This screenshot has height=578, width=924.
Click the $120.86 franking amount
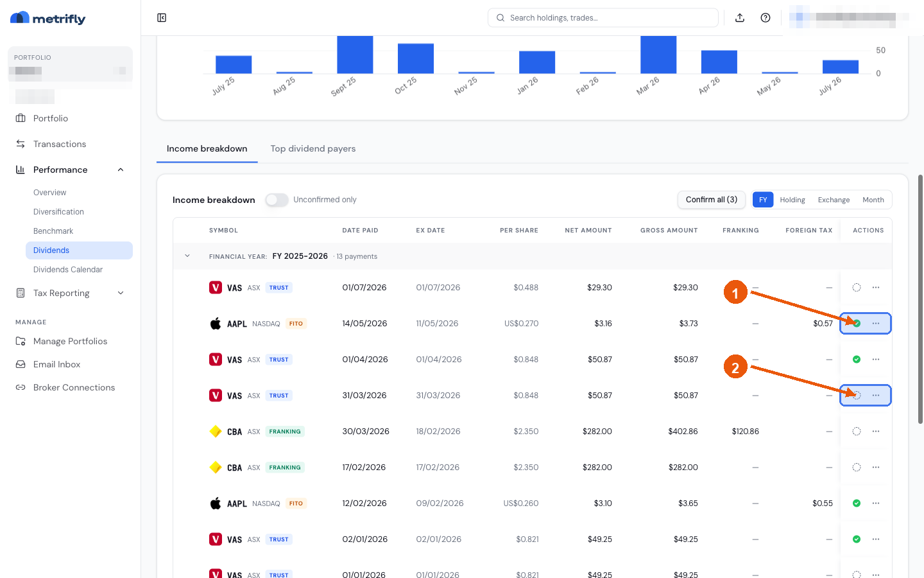click(x=746, y=432)
